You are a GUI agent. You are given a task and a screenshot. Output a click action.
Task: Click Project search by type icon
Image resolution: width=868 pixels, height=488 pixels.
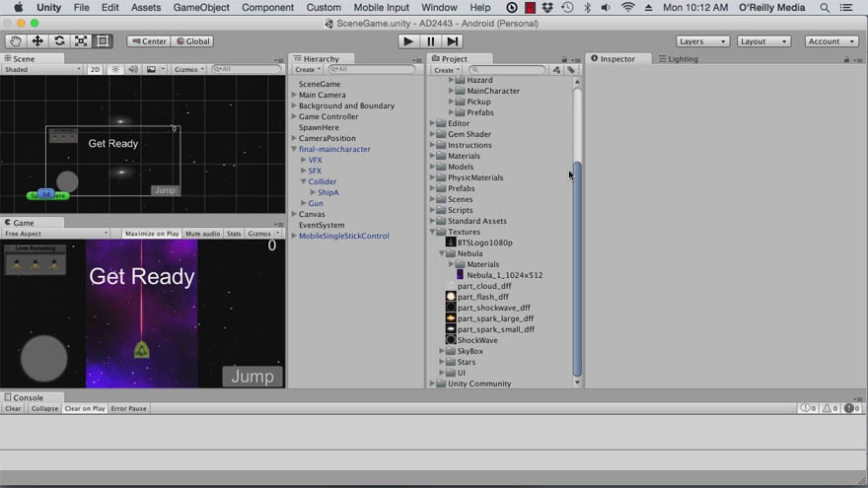point(556,70)
